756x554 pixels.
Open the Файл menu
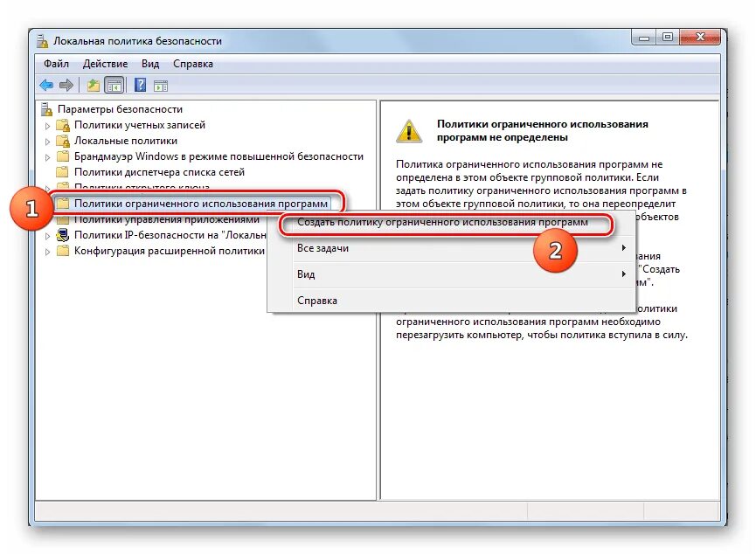[x=57, y=64]
